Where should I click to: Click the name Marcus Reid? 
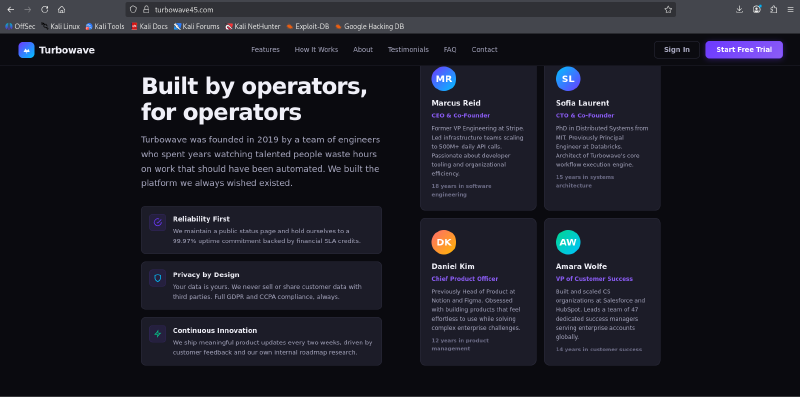(x=456, y=103)
